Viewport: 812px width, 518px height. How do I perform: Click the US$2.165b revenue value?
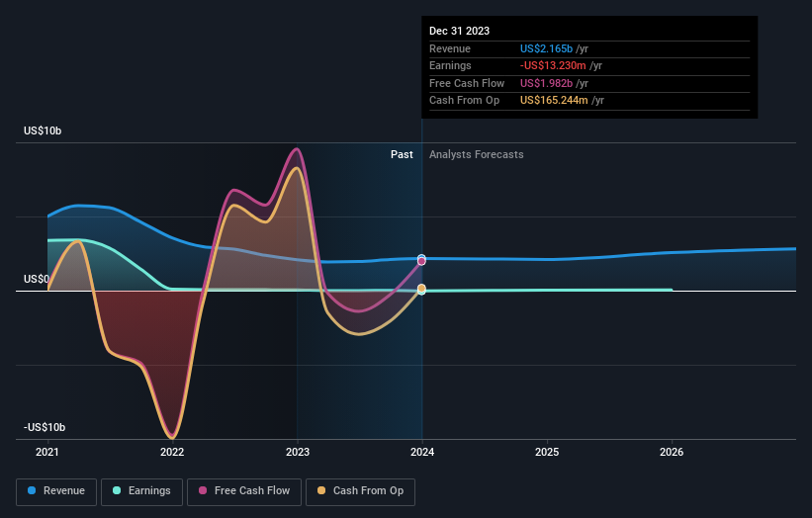(546, 48)
